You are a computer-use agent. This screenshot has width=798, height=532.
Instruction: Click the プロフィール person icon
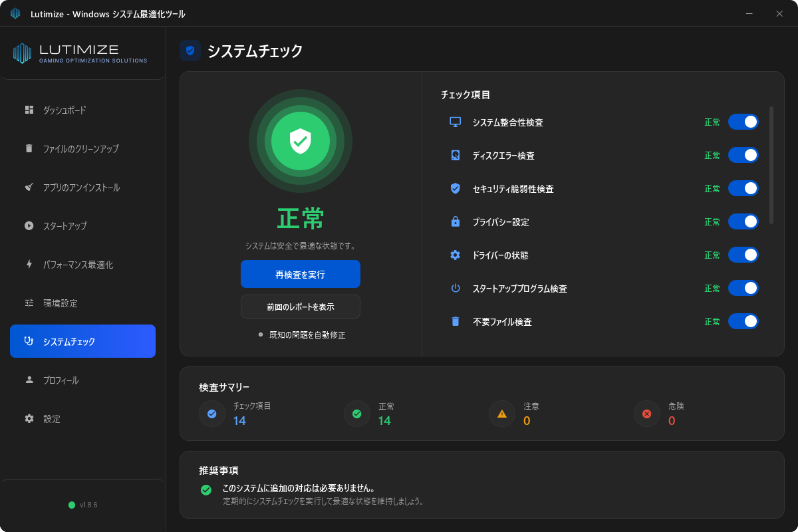click(29, 380)
